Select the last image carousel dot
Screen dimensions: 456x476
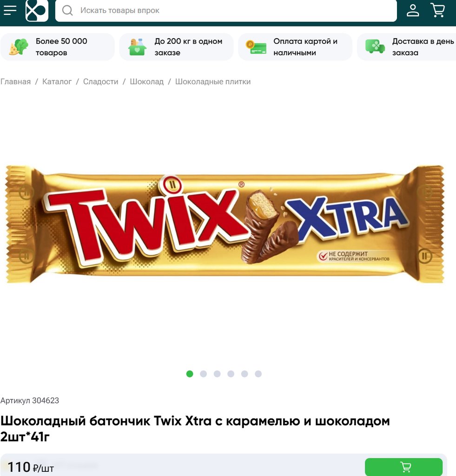(x=258, y=374)
